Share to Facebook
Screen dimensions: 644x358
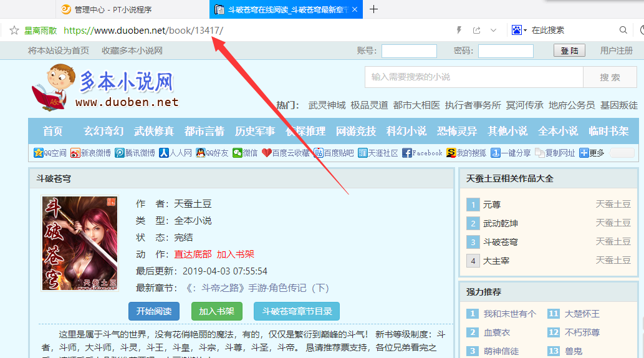(422, 153)
